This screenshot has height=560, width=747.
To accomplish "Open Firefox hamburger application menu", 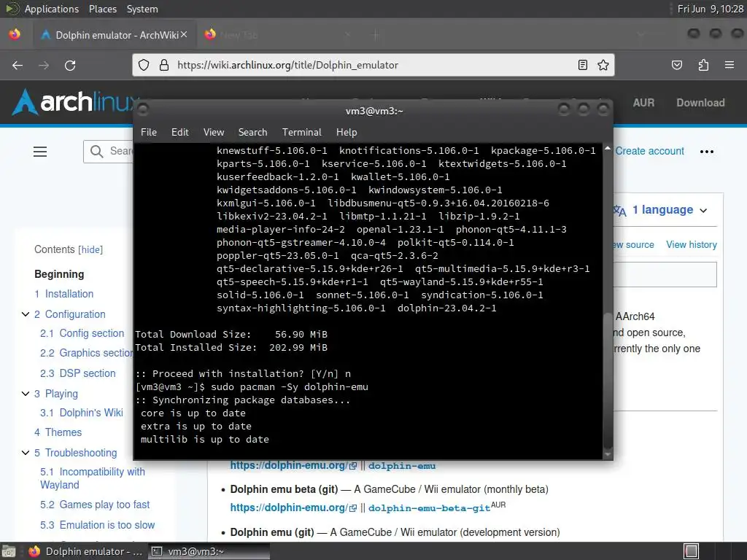I will point(729,65).
